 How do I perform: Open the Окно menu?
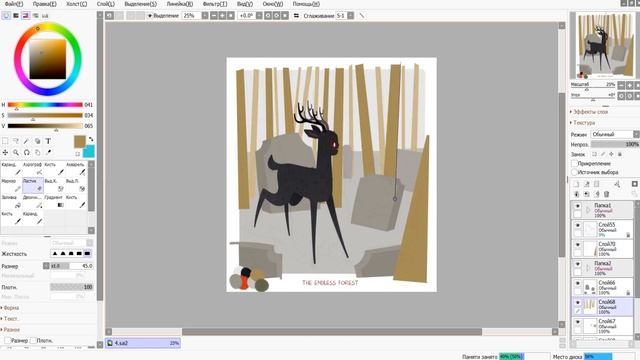point(273,4)
